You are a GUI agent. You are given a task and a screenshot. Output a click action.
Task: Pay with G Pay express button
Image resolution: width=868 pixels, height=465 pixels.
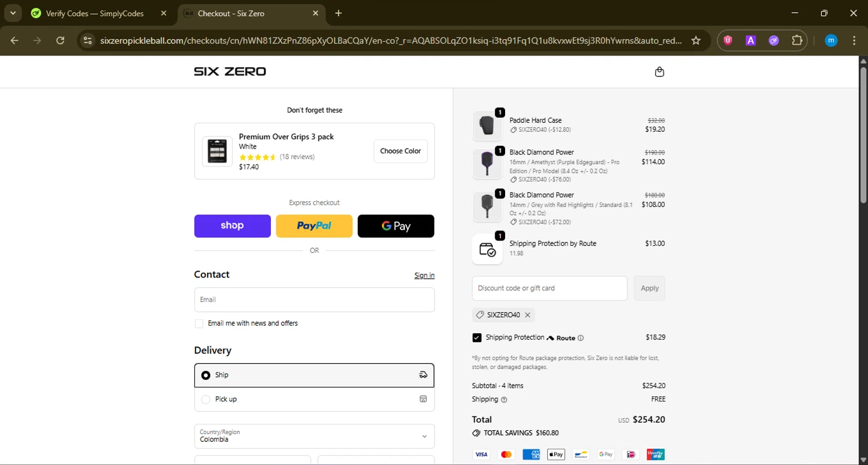click(x=396, y=226)
